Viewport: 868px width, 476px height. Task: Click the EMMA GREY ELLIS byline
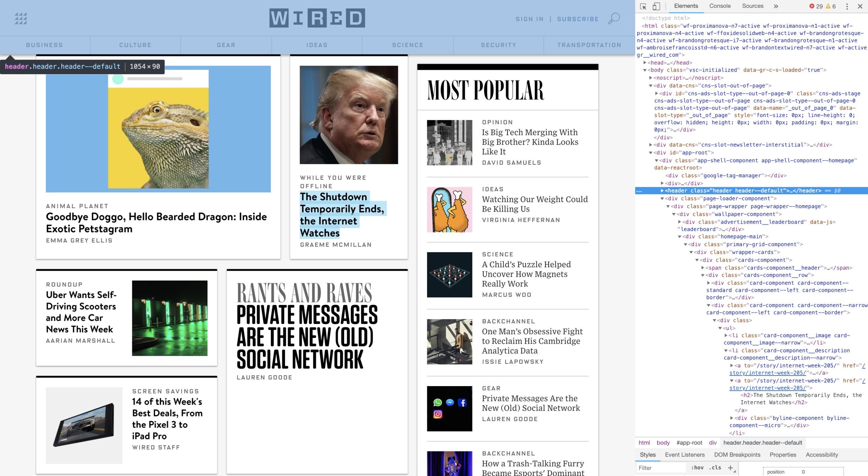click(x=79, y=240)
